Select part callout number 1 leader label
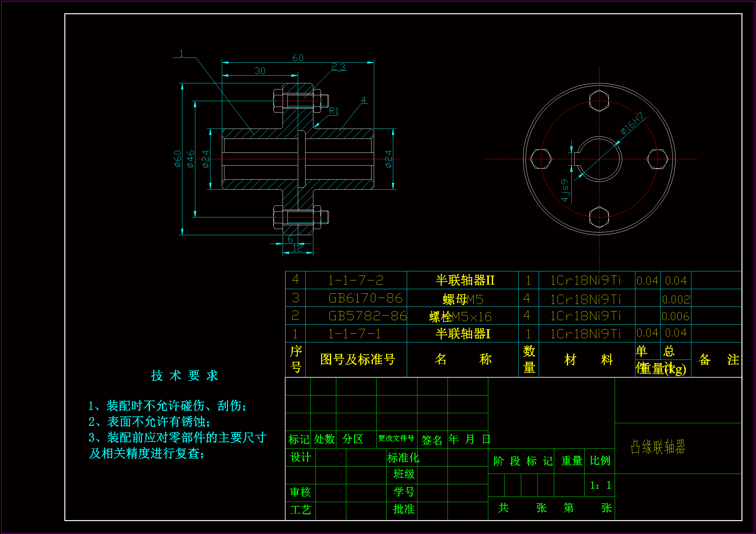Screen dimensions: 756x534 181,53
